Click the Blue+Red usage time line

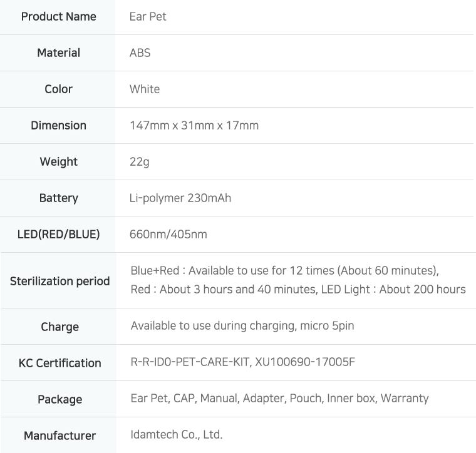tap(285, 270)
